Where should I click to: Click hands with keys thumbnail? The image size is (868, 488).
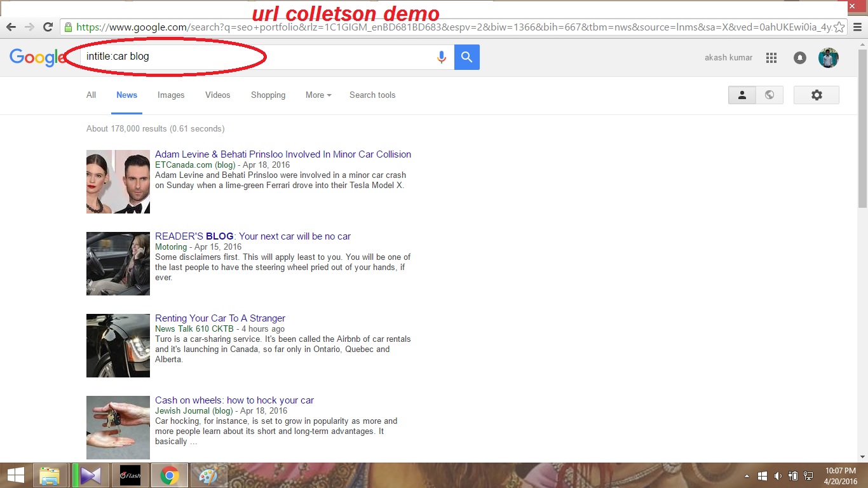click(x=118, y=428)
